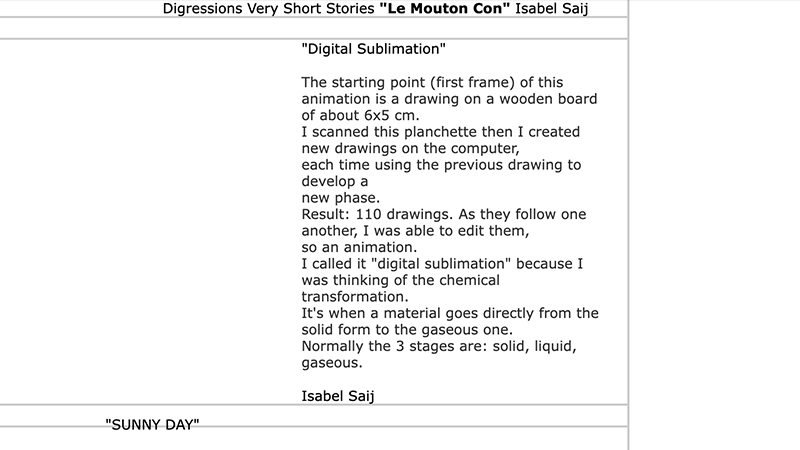
Task: Click the line "It's when a material goes directly"
Action: point(450,313)
